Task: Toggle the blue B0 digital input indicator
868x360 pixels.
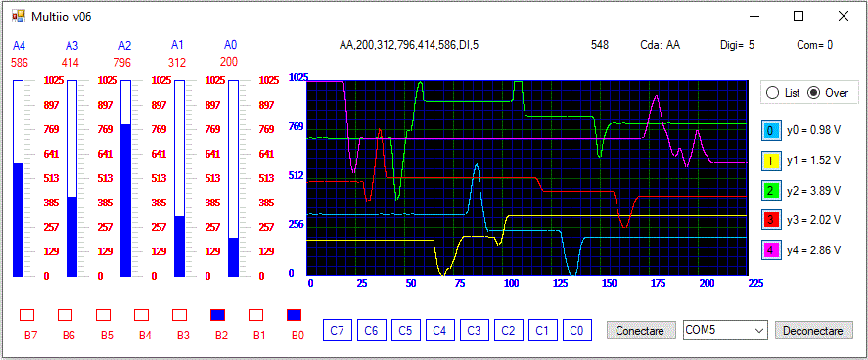Action: [294, 315]
